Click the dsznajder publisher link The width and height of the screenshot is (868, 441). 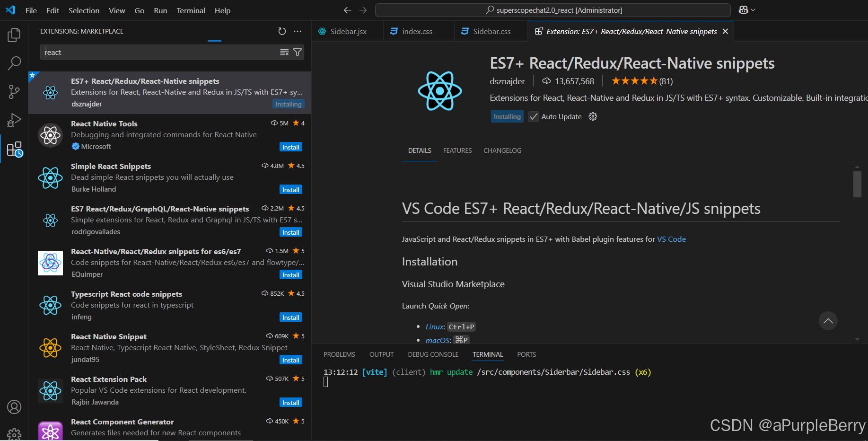(x=507, y=81)
